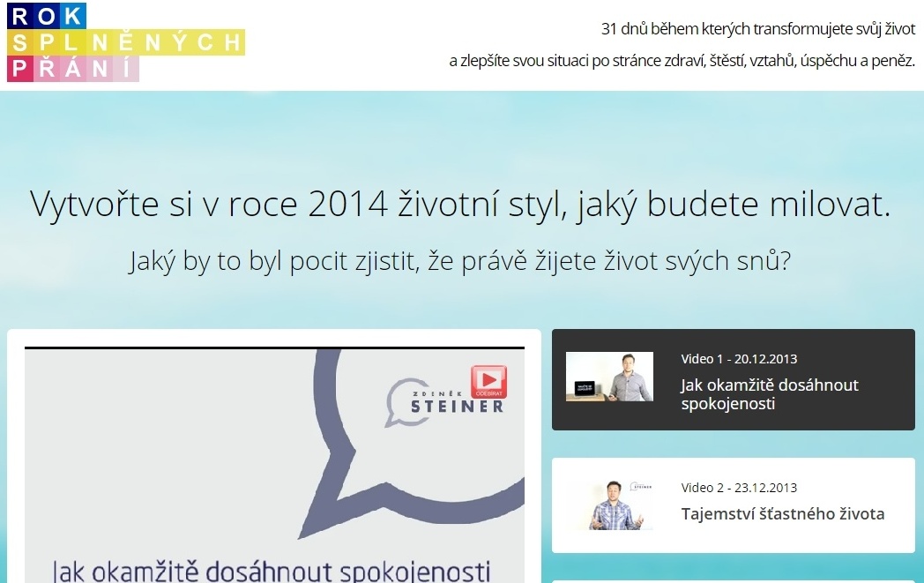
Task: Click the "Video 1 - 20.12.2013" label
Action: point(739,359)
